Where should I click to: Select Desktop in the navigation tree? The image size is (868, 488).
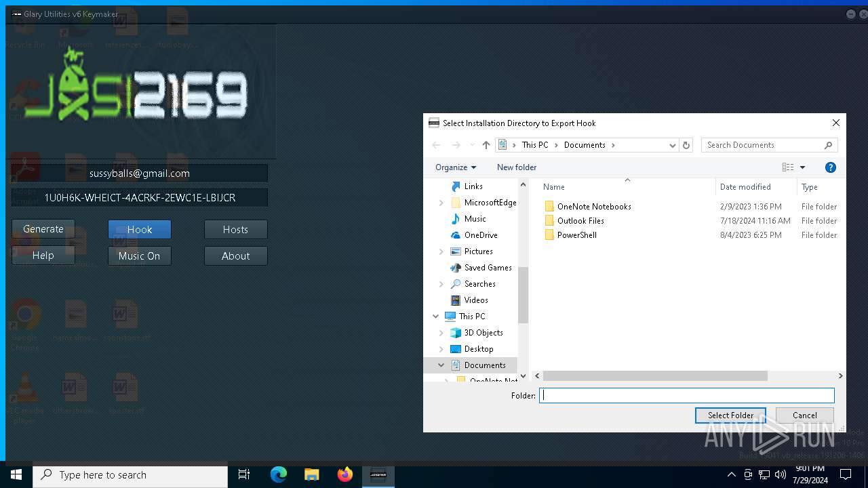tap(479, 349)
